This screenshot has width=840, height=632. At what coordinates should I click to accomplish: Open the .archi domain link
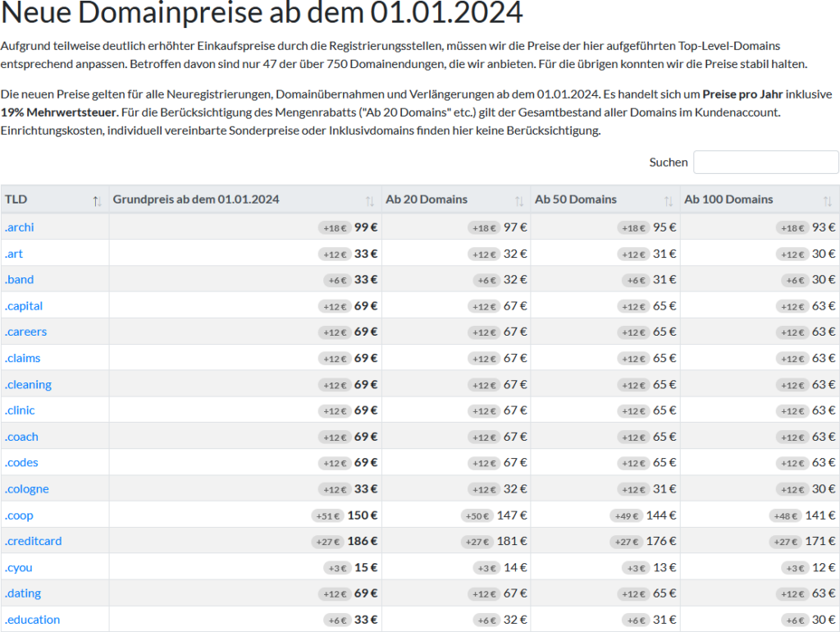(x=20, y=227)
